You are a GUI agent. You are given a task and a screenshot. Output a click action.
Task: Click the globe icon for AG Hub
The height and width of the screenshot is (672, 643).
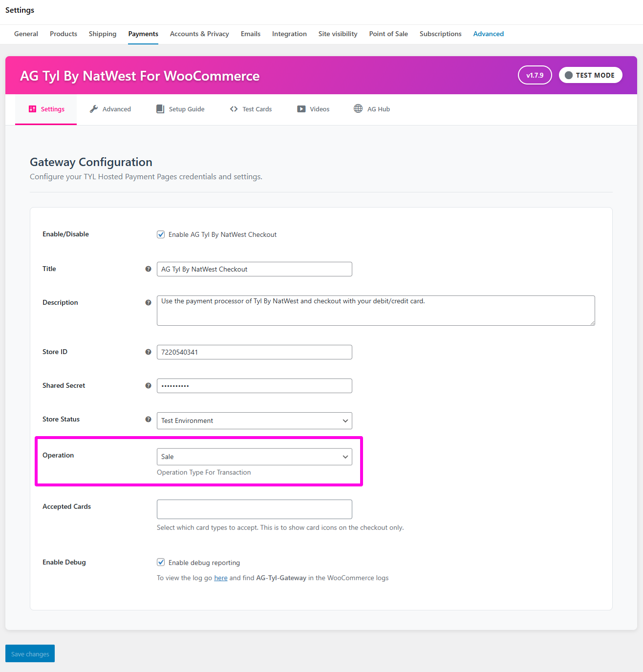pyautogui.click(x=358, y=108)
